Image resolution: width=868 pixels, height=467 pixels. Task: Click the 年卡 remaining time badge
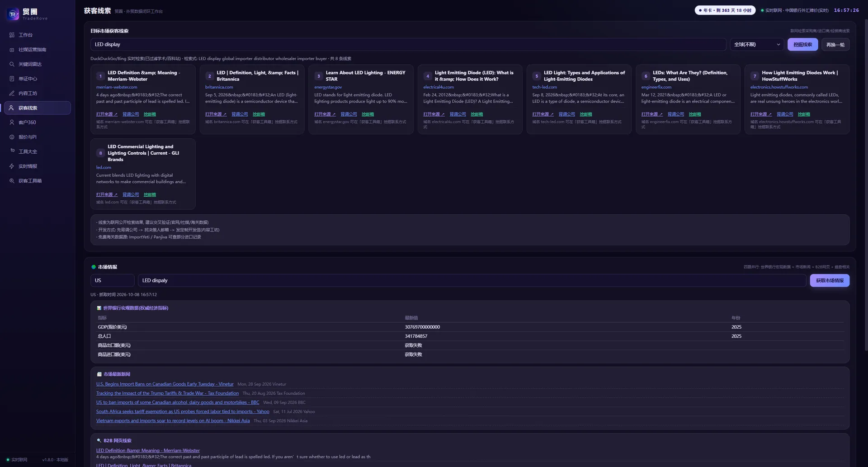pos(725,10)
